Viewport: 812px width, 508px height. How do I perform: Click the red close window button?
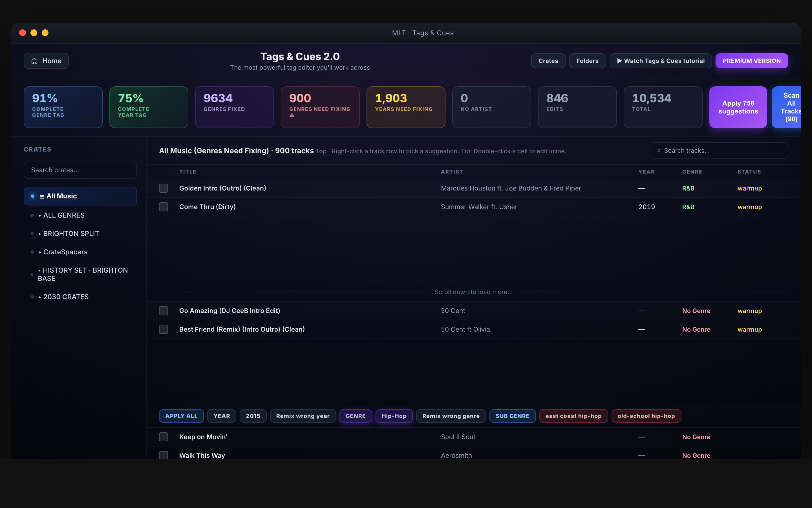[23, 32]
